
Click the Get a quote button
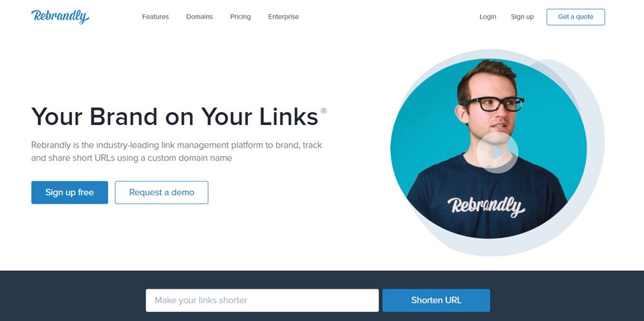[575, 17]
